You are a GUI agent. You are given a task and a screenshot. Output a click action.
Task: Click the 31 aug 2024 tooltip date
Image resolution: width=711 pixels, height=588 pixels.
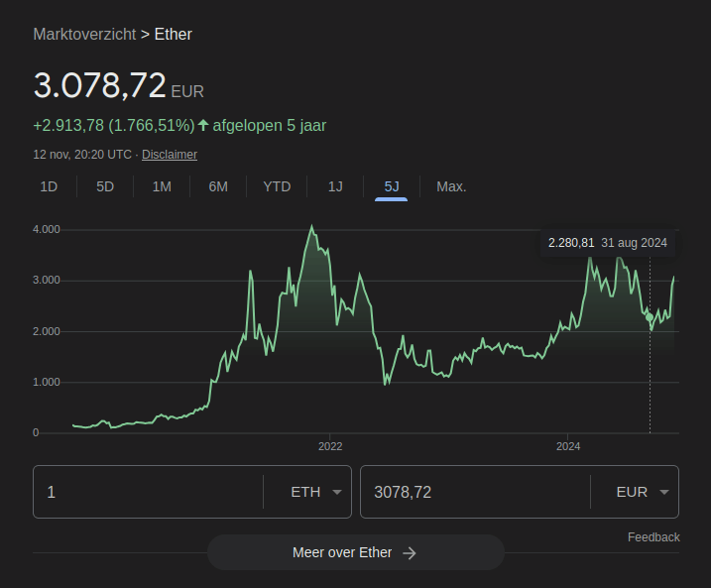click(x=634, y=243)
